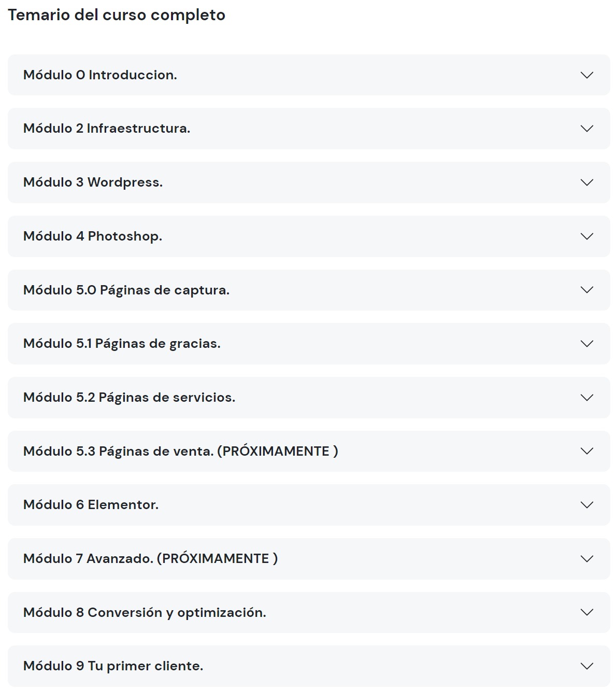The width and height of the screenshot is (616, 690).
Task: Open Módulo 5.2 Páginas de servicios
Action: (308, 398)
